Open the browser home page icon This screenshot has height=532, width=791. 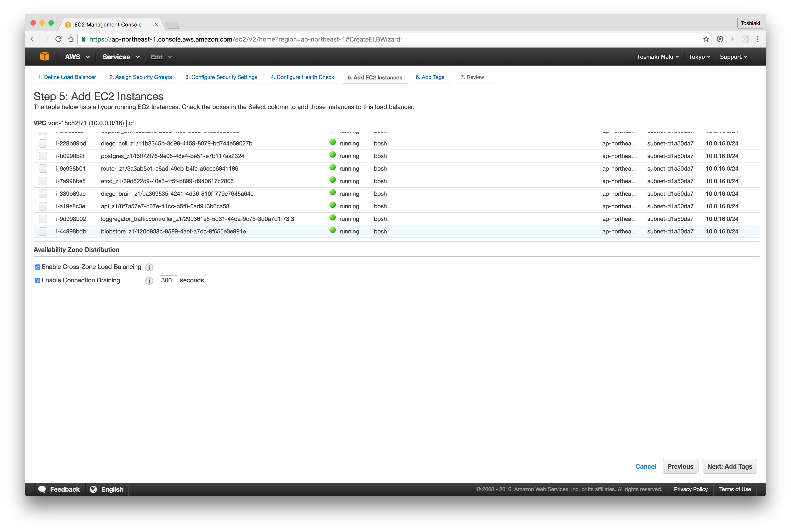pyautogui.click(x=70, y=39)
